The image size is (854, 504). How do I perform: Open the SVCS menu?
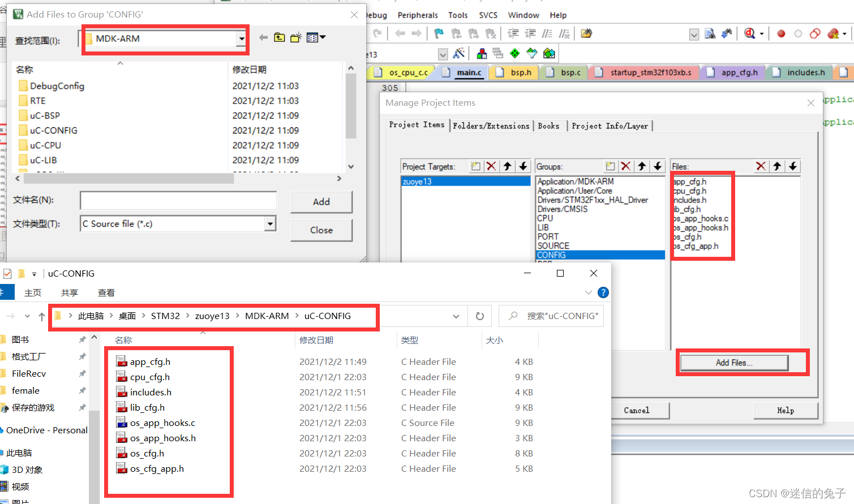[x=488, y=15]
